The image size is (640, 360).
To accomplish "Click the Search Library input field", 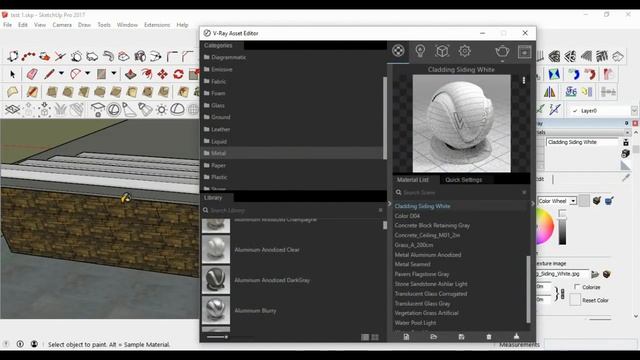I will click(293, 210).
